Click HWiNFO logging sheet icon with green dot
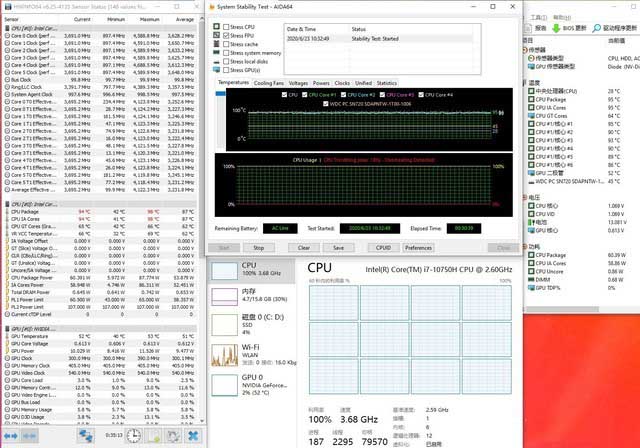This screenshot has height=448, width=640. click(154, 436)
